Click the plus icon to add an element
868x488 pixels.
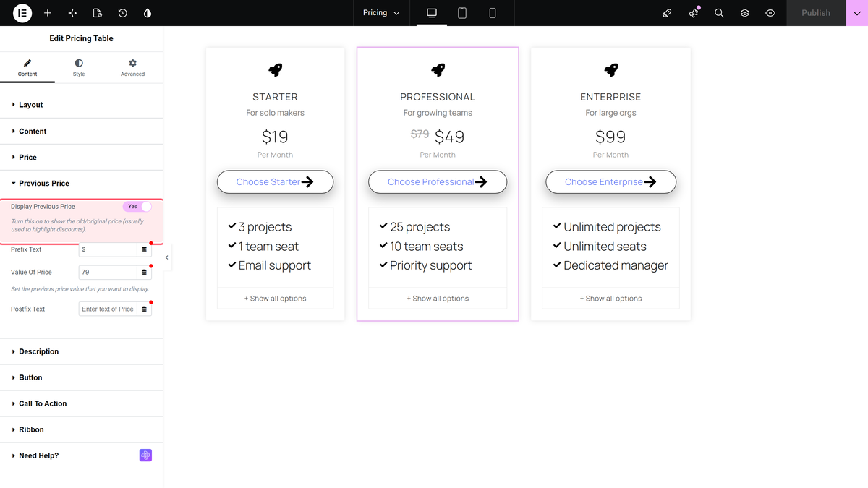point(48,13)
